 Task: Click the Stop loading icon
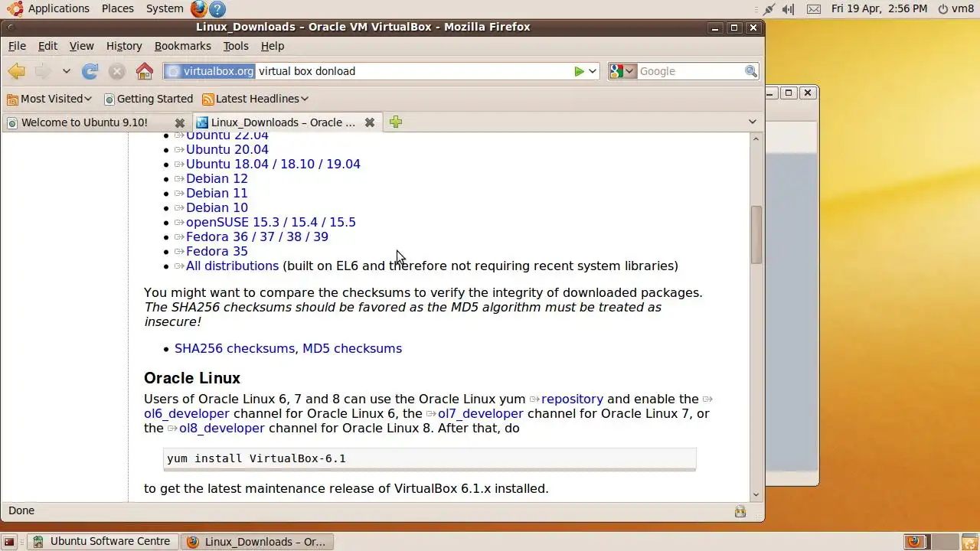click(x=116, y=71)
